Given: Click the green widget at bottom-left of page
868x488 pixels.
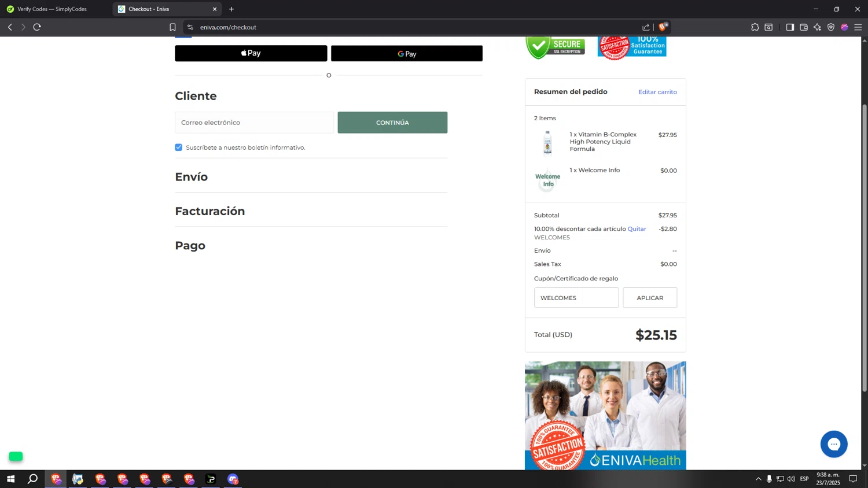Looking at the screenshot, I should coord(16,456).
